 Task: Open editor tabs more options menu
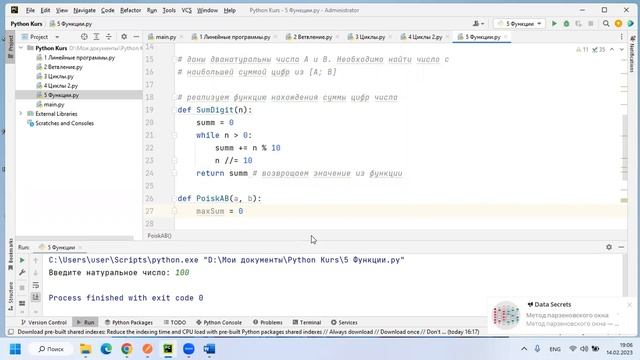pos(622,37)
